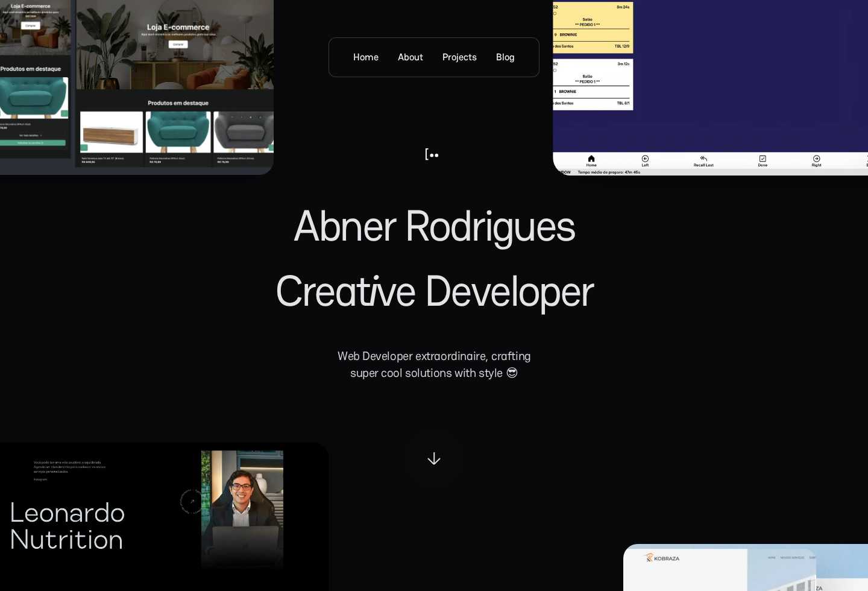Image resolution: width=868 pixels, height=591 pixels.
Task: Click the Abner Rodrigues heading
Action: pyautogui.click(x=434, y=227)
